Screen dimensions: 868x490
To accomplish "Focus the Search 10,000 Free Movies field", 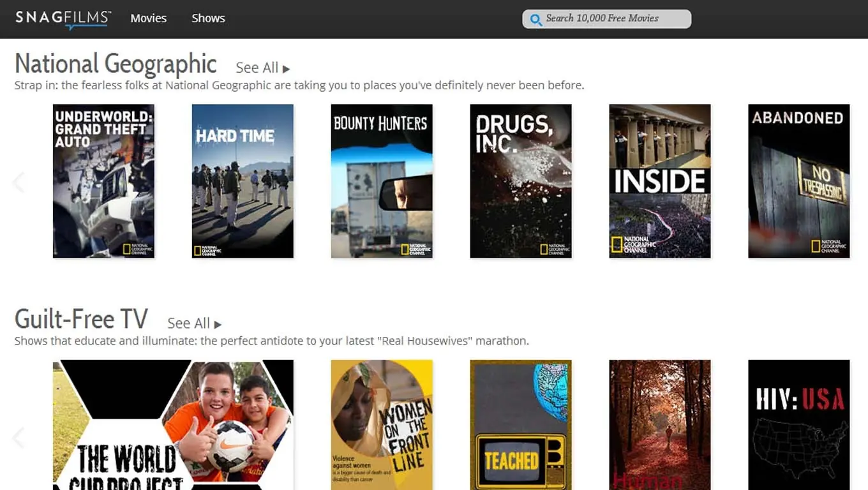I will (x=606, y=19).
